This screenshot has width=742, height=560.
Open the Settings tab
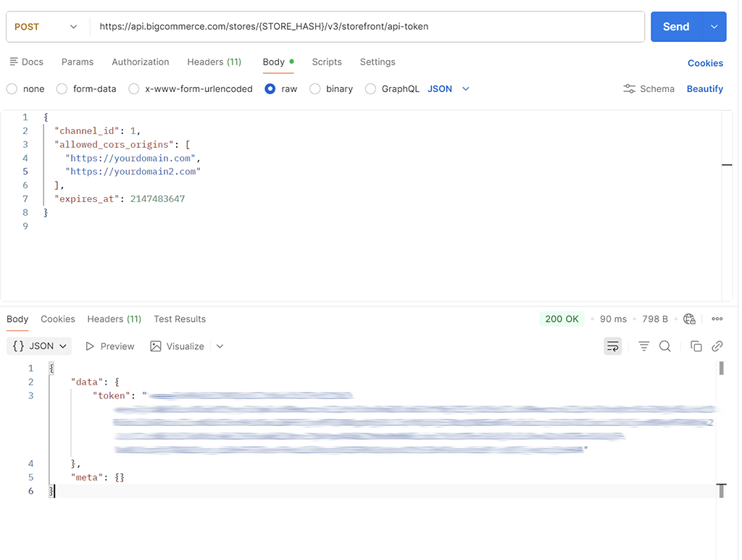click(378, 62)
